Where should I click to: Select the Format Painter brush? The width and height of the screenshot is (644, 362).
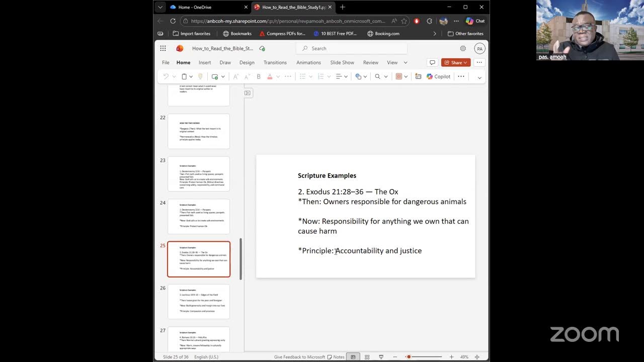(200, 76)
